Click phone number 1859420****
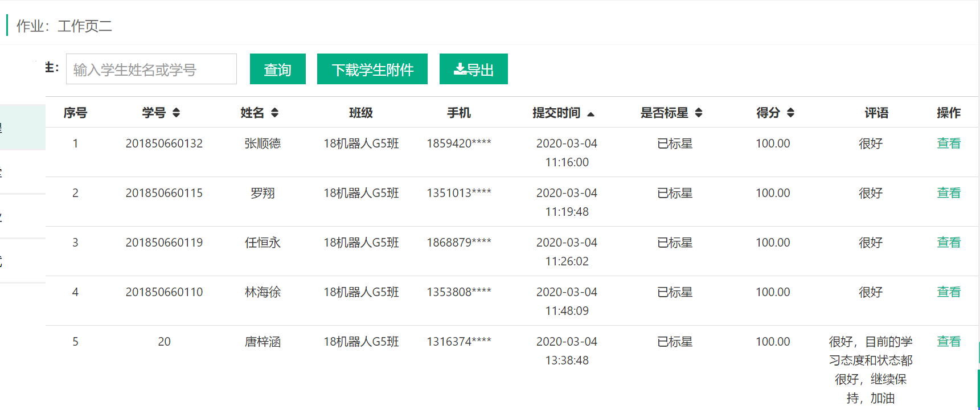 [x=459, y=143]
